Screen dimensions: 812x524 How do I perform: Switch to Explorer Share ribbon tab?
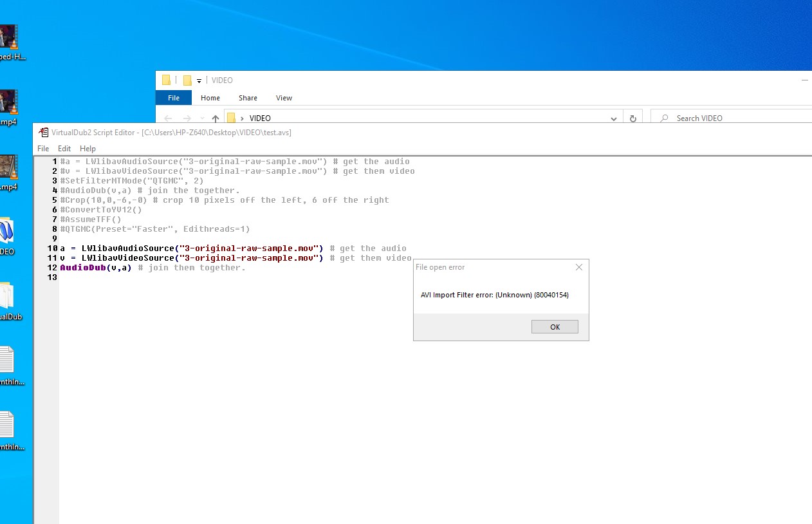click(248, 98)
